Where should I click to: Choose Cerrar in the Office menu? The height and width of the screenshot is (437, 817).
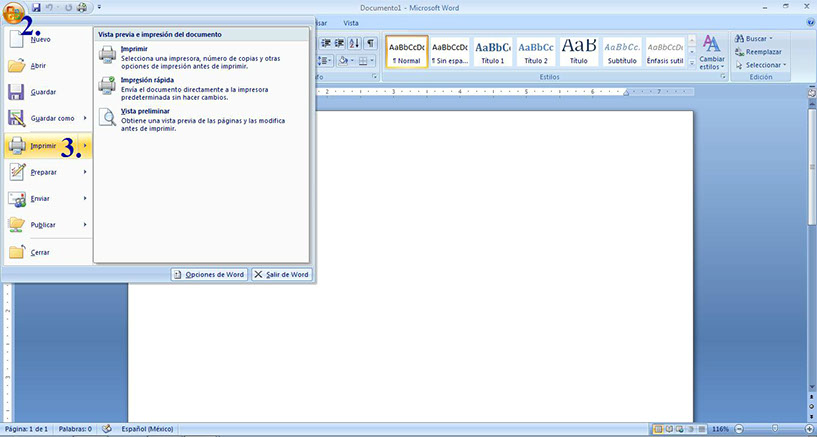pos(47,252)
